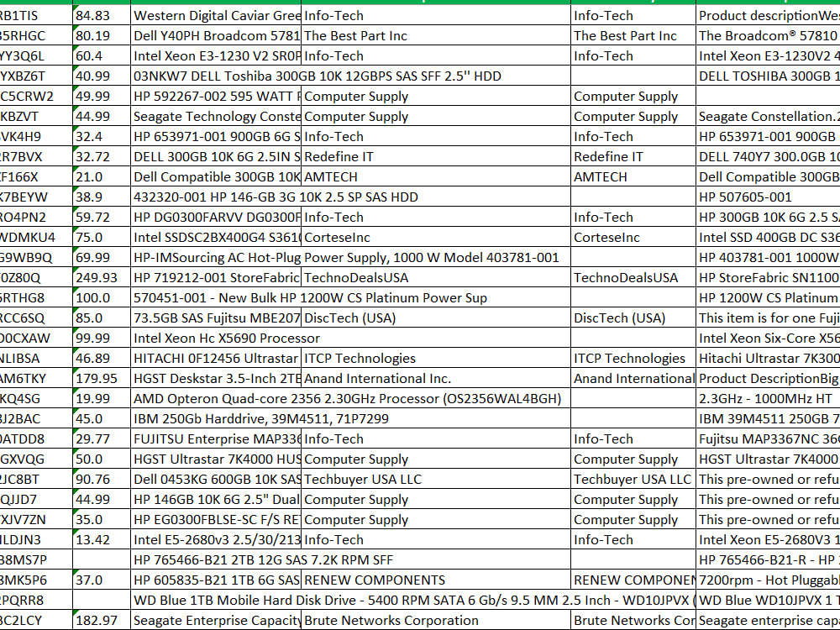This screenshot has width=840, height=630.
Task: Select the Intel E5-2680v3 title cell
Action: tap(216, 539)
